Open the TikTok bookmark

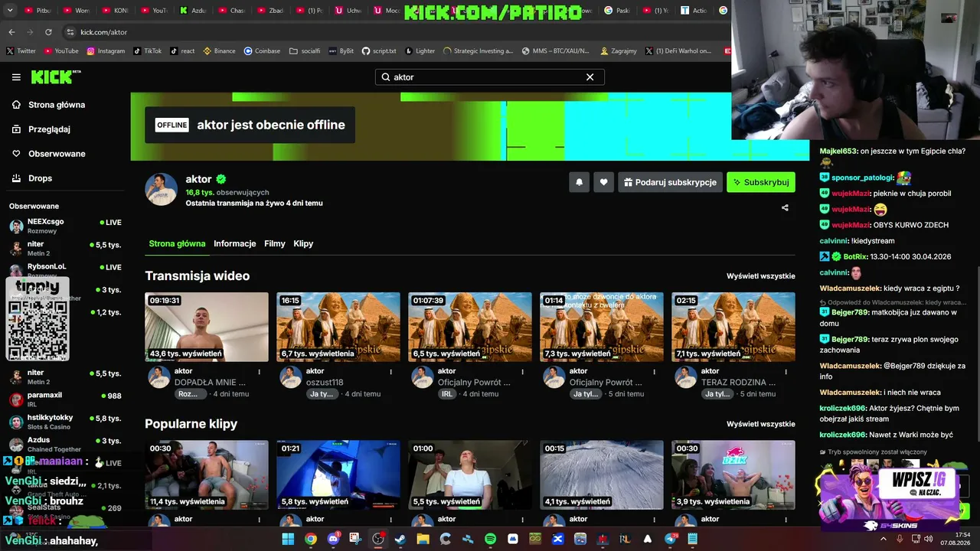148,51
